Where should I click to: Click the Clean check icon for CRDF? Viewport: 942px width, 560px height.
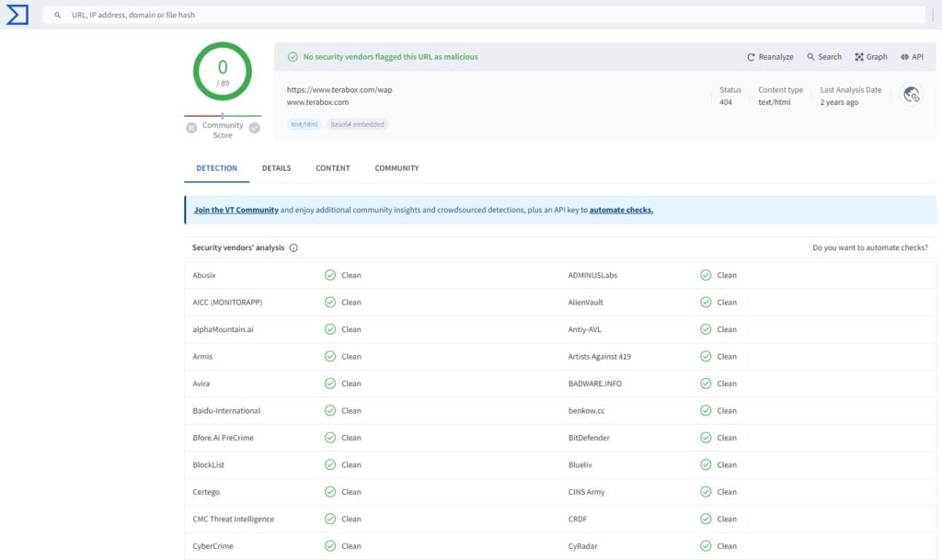(706, 519)
